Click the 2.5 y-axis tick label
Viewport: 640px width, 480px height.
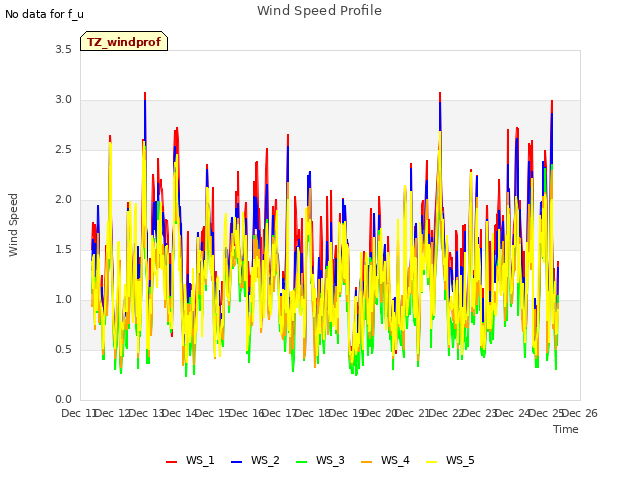63,150
